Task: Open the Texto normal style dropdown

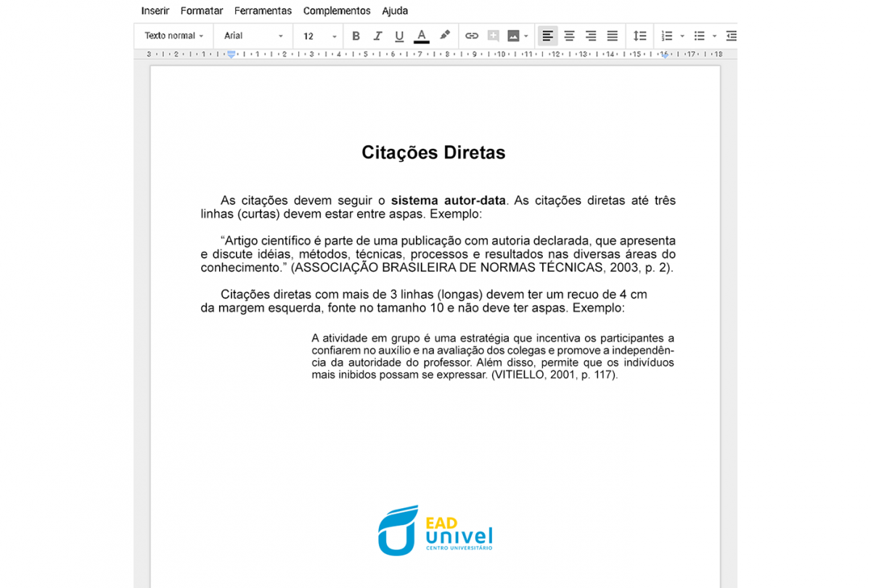Action: [173, 36]
